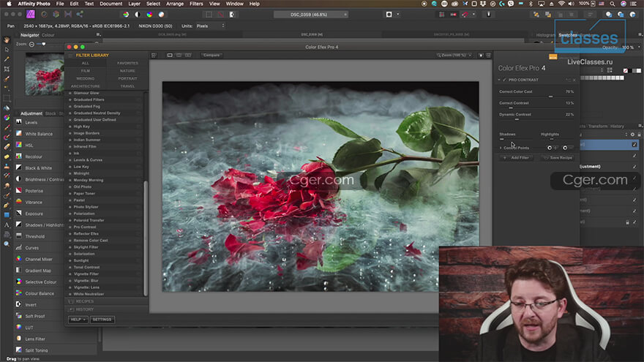This screenshot has width=644, height=362.
Task: Apply Auto White Balance from toolbar
Action: coord(162,15)
